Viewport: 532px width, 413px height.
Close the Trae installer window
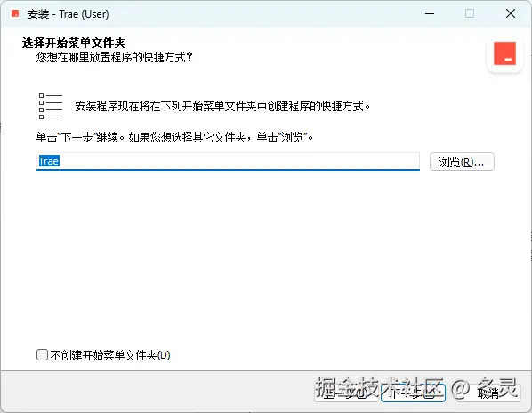coord(511,14)
